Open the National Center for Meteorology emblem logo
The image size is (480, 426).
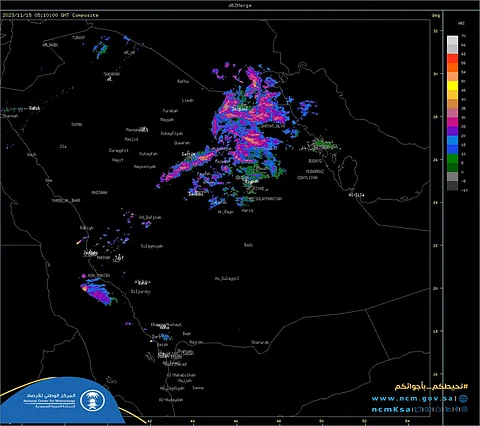[x=92, y=400]
